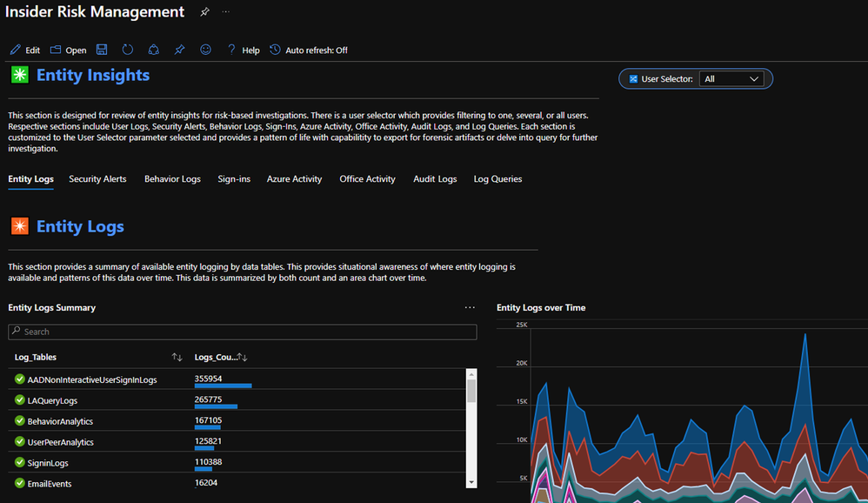Click the orange Entity Logs asterisk icon

click(20, 226)
